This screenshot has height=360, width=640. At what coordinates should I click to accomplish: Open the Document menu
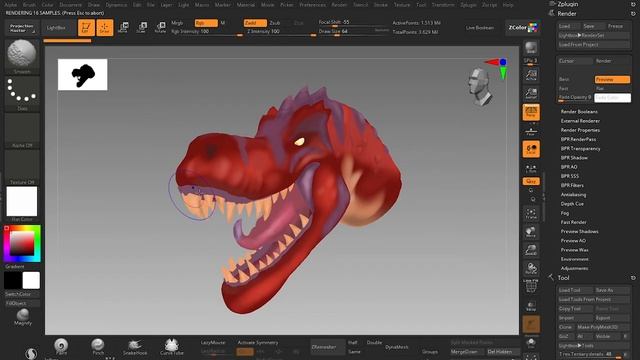[71, 5]
